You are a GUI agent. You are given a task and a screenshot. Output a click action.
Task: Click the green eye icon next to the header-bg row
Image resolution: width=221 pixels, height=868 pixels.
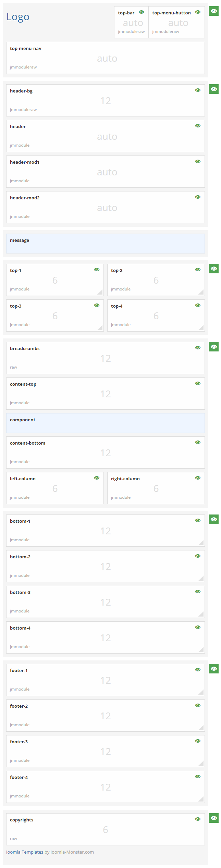coord(213,89)
